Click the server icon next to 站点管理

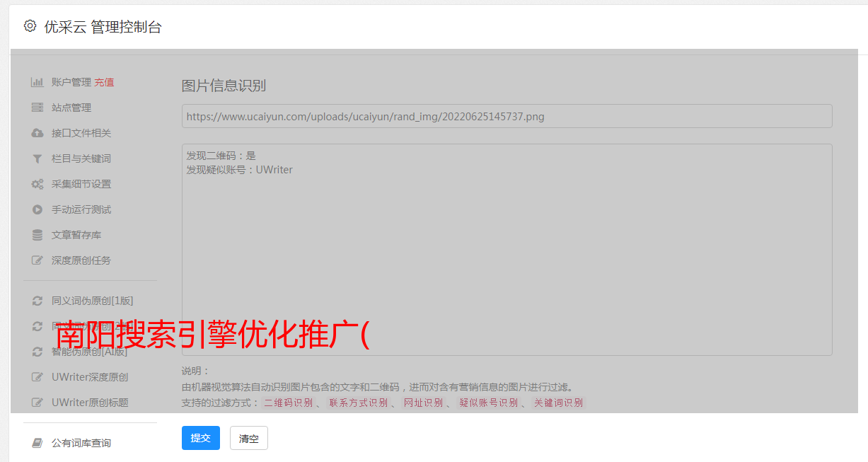(x=37, y=108)
